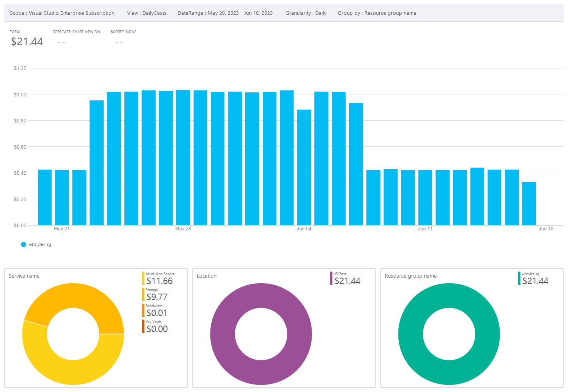Click the $1.00 y-axis label

20,94
